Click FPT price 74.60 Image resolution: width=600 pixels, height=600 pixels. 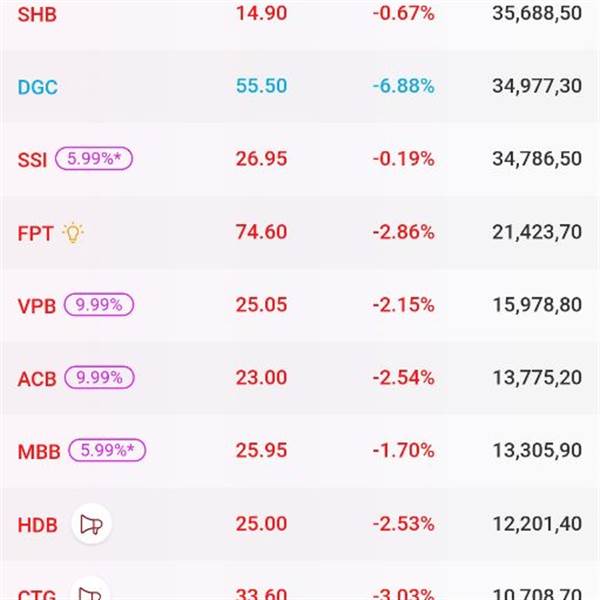[261, 232]
